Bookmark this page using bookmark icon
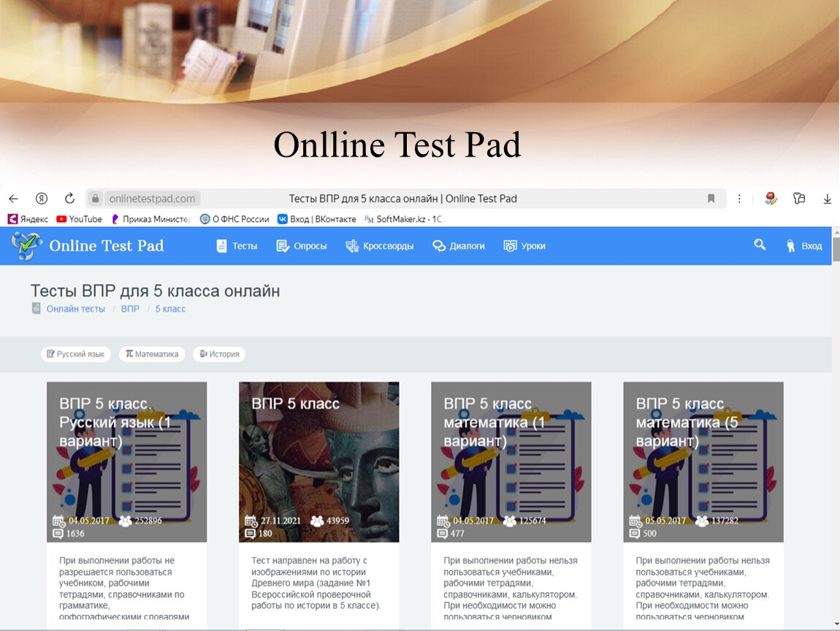This screenshot has height=631, width=840. (x=711, y=199)
